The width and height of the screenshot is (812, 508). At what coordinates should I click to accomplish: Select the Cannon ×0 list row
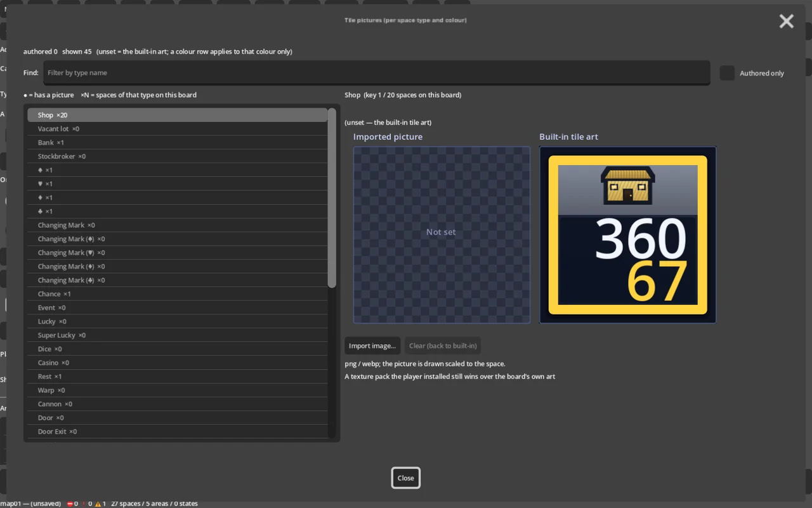pyautogui.click(x=178, y=404)
